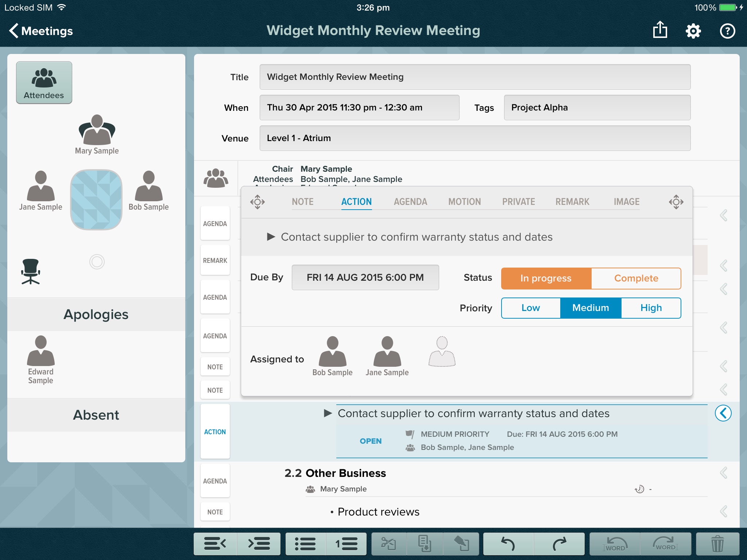Toggle status to Complete for this action
Image resolution: width=747 pixels, height=560 pixels.
click(635, 278)
